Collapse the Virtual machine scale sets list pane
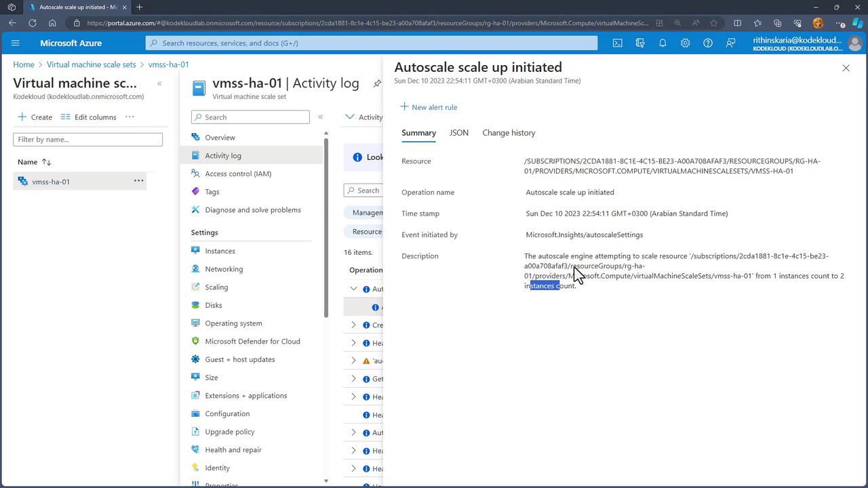The image size is (868, 488). click(159, 83)
